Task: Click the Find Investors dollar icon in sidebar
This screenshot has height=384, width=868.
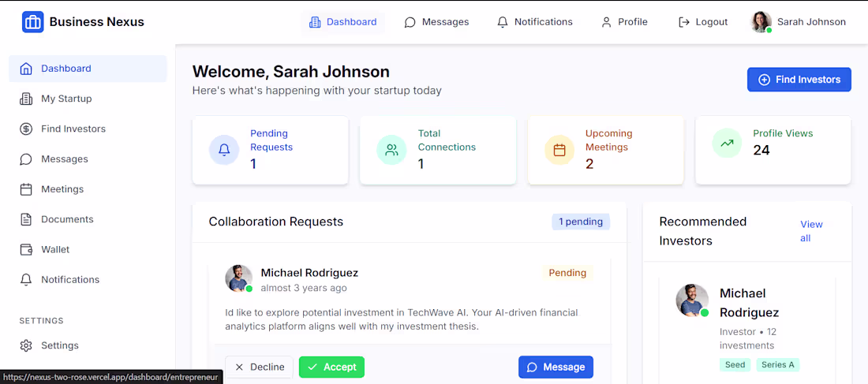Action: (x=26, y=129)
